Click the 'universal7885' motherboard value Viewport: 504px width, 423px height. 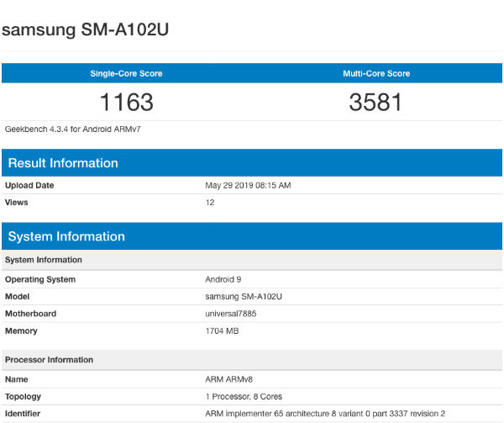click(231, 314)
